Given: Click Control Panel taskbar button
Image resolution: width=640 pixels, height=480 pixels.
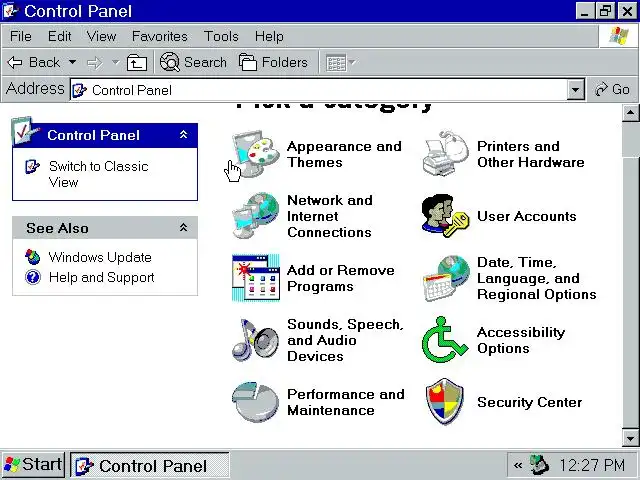Looking at the screenshot, I should (x=150, y=465).
